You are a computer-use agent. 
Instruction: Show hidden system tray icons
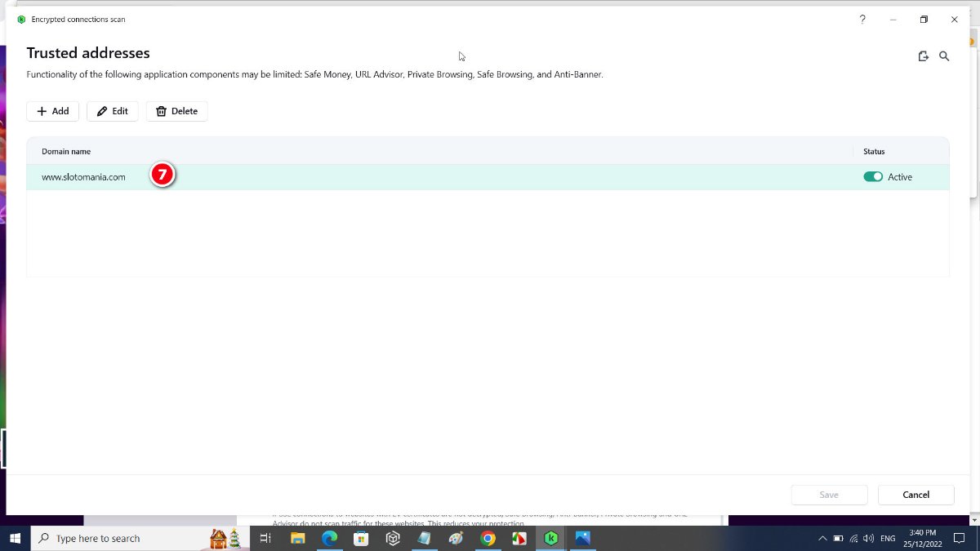click(x=822, y=539)
